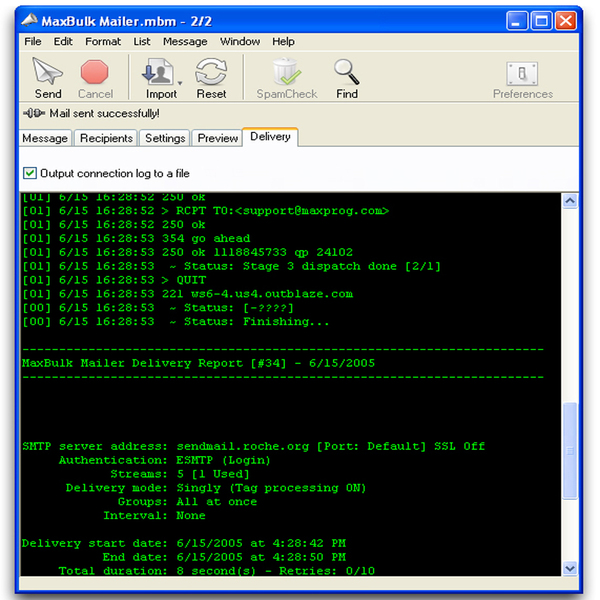Click the 'Status: [-????]' log line
This screenshot has width=600, height=600.
point(158,308)
